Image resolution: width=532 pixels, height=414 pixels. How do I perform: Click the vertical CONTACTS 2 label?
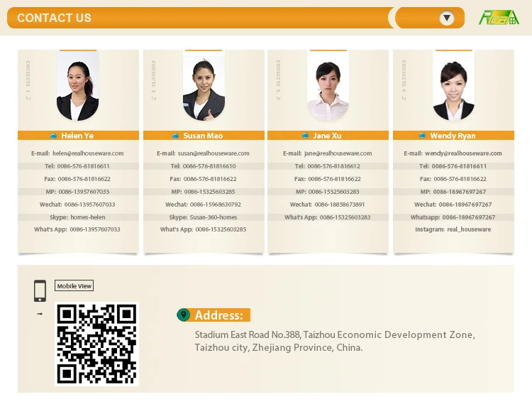153,80
